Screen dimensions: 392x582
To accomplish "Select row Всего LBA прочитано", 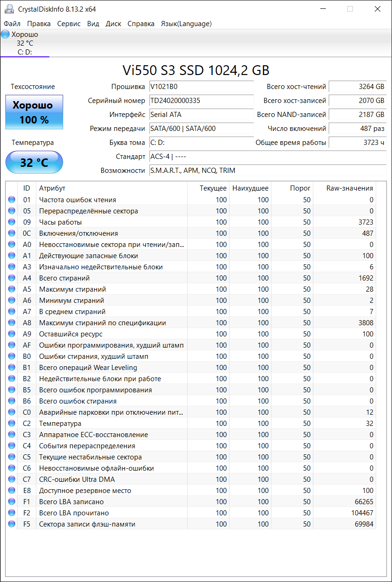I will pyautogui.click(x=191, y=513).
